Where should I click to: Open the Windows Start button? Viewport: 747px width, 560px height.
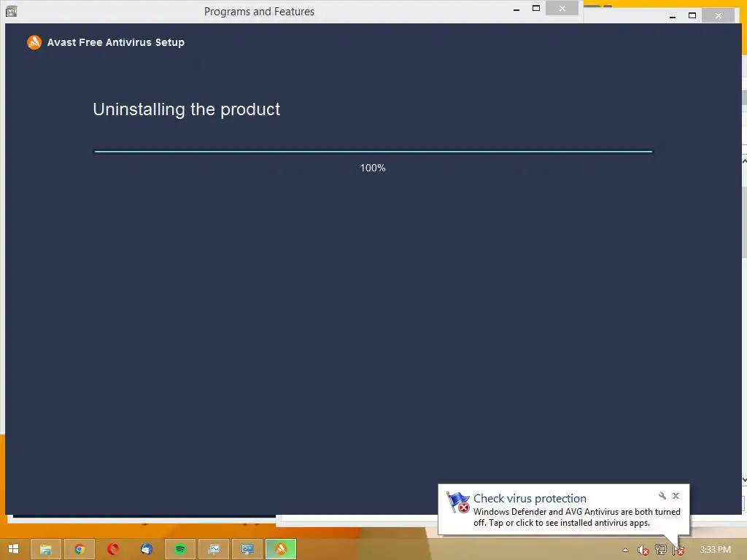point(13,549)
